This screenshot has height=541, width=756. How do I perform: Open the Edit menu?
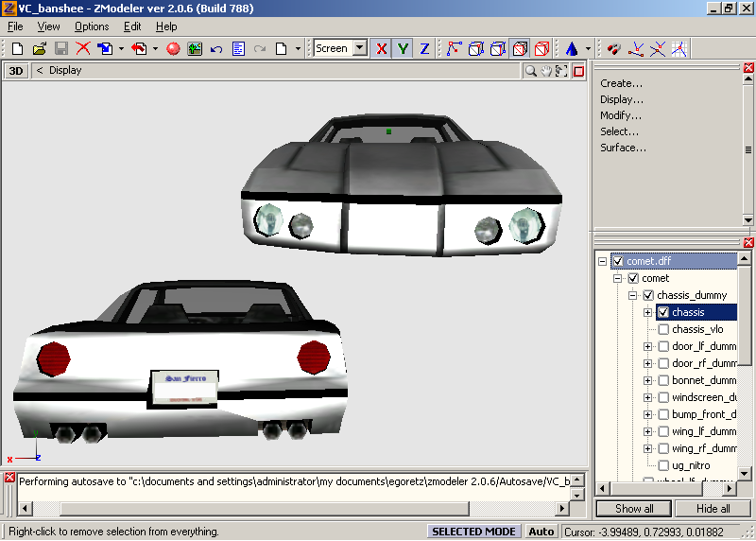[132, 26]
